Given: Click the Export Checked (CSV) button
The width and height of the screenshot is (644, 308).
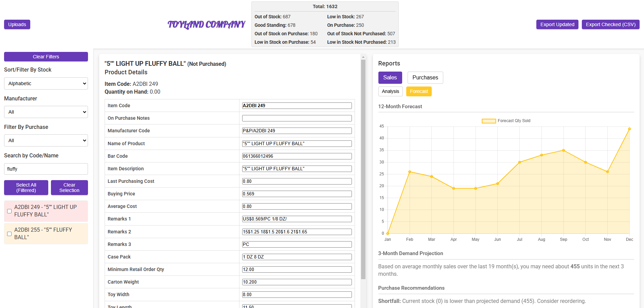Looking at the screenshot, I should click(610, 24).
